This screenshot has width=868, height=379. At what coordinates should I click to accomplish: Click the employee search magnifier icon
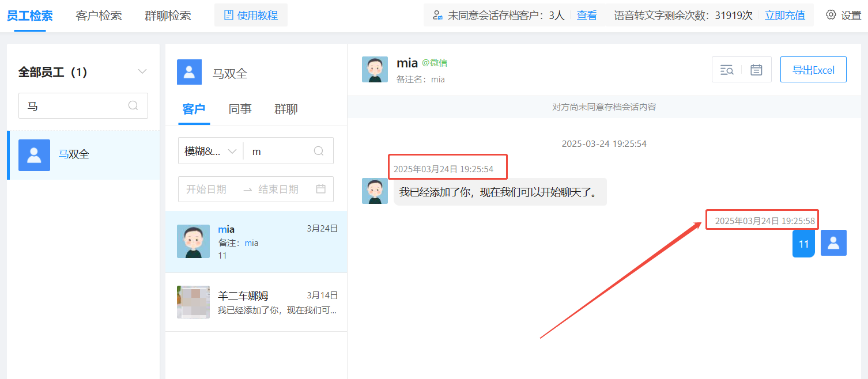pos(133,106)
